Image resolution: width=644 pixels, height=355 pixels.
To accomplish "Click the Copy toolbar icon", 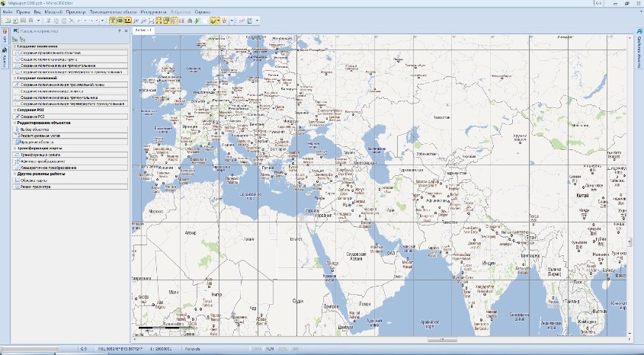I will tap(56, 21).
